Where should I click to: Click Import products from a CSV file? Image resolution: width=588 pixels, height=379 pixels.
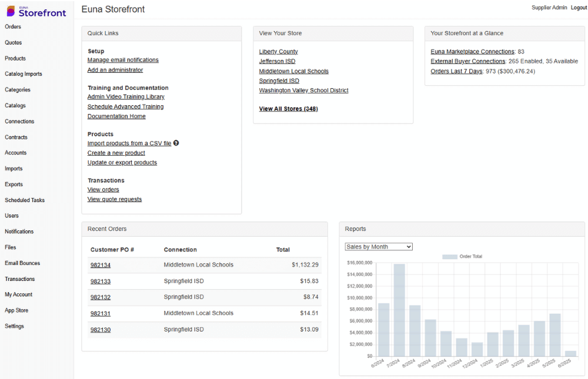coord(129,143)
